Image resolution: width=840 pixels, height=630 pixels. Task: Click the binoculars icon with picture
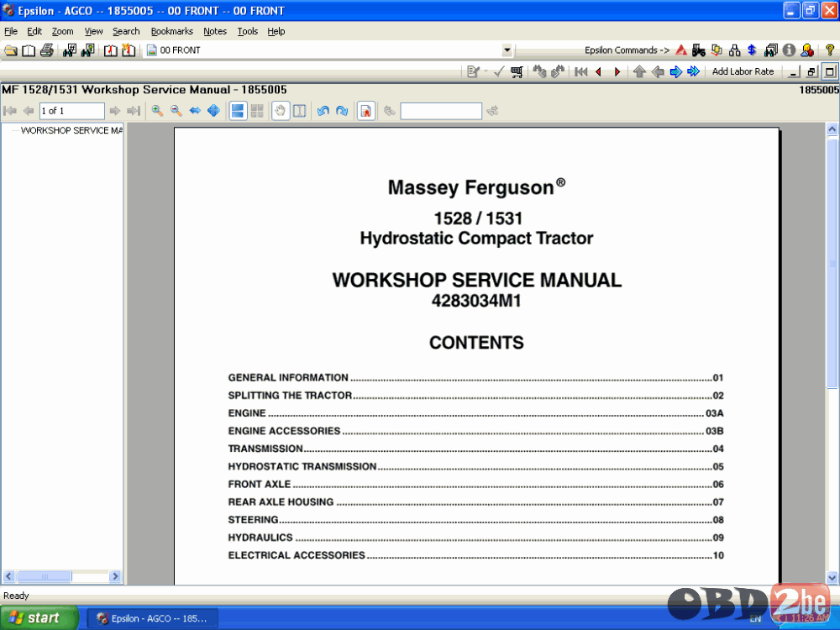(x=87, y=51)
